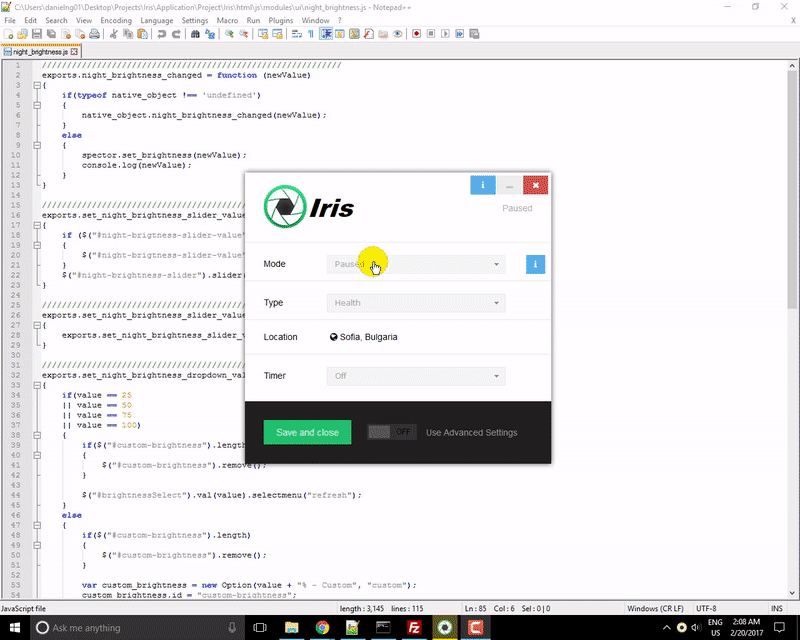Click the Playback macro icon

(x=445, y=34)
